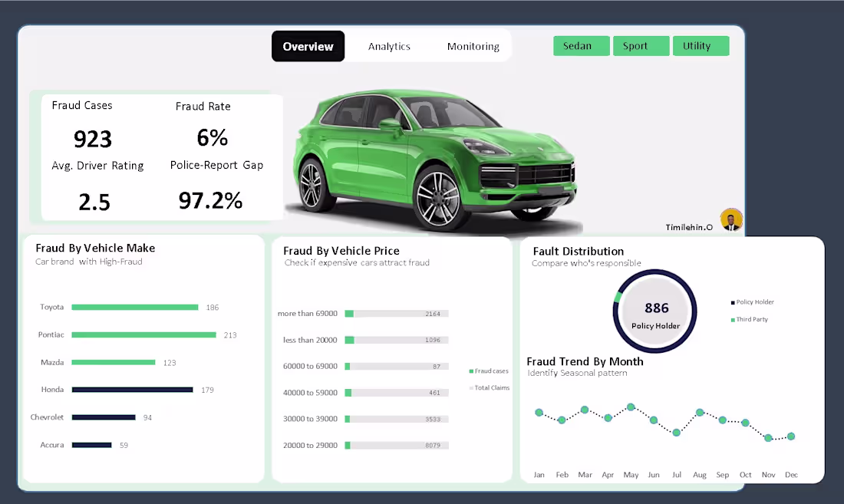The width and height of the screenshot is (844, 504).
Task: Click the Policy Holder legend swatch
Action: pos(733,302)
